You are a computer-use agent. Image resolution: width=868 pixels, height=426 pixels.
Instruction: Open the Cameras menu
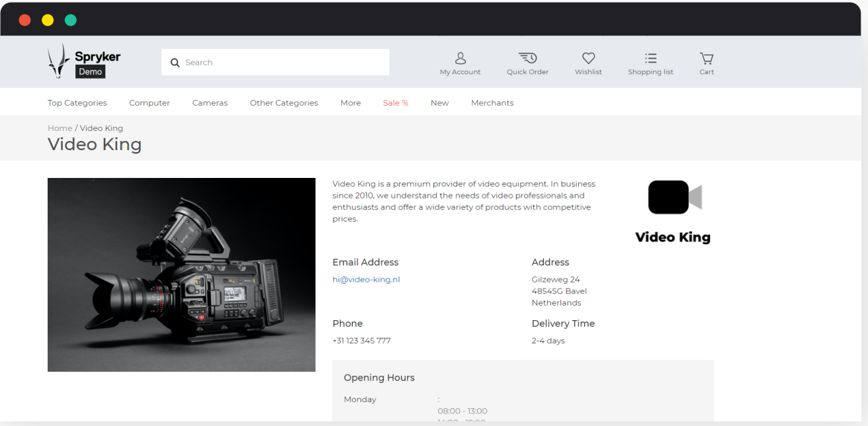(210, 103)
